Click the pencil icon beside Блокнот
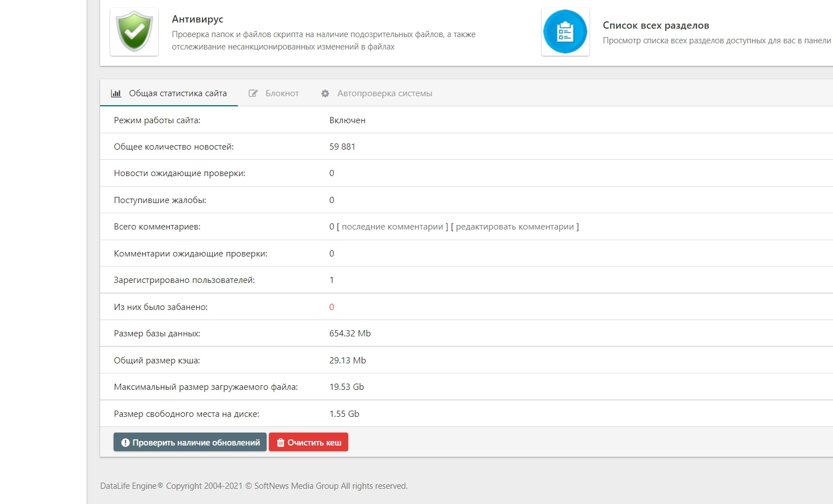 tap(254, 93)
